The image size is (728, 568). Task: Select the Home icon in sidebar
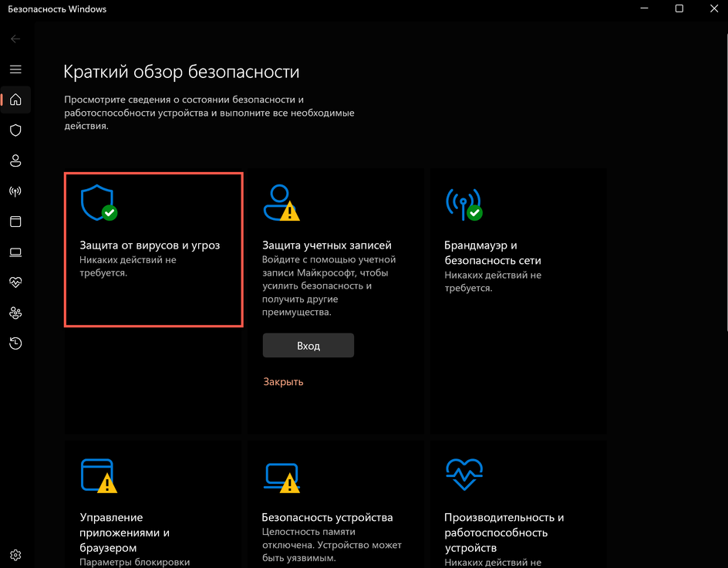(15, 100)
